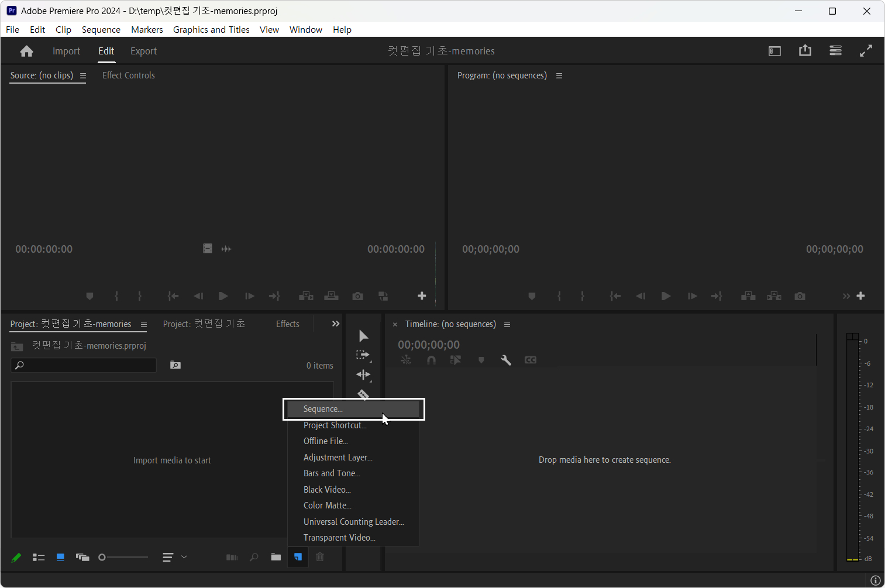
Task: Switch to the second Project 컷편집 기초 tab
Action: (x=204, y=324)
